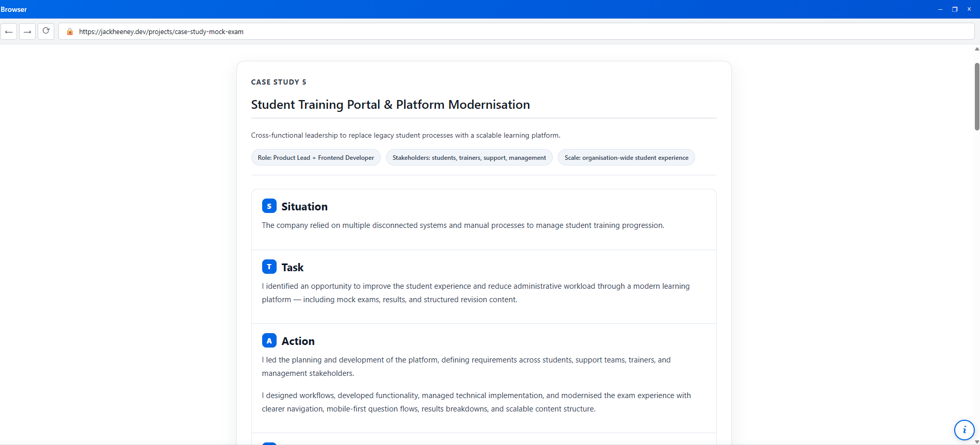The height and width of the screenshot is (445, 980).
Task: Click the Situation heading
Action: (304, 206)
